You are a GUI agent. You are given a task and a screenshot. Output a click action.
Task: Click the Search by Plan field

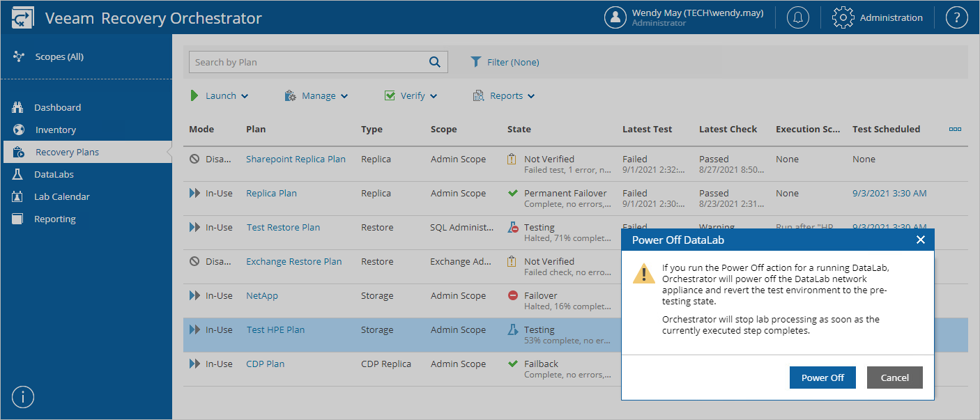click(307, 62)
